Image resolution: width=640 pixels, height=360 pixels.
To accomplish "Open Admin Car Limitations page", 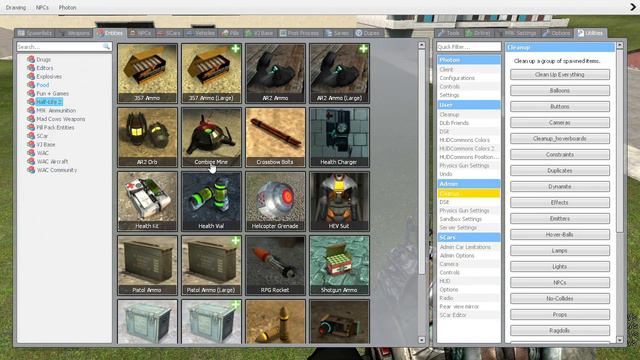I will [469, 247].
